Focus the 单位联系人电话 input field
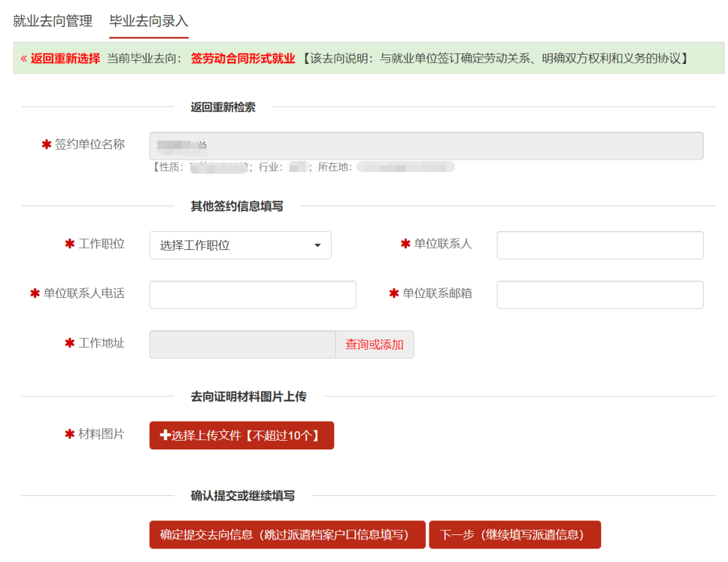 (x=253, y=294)
